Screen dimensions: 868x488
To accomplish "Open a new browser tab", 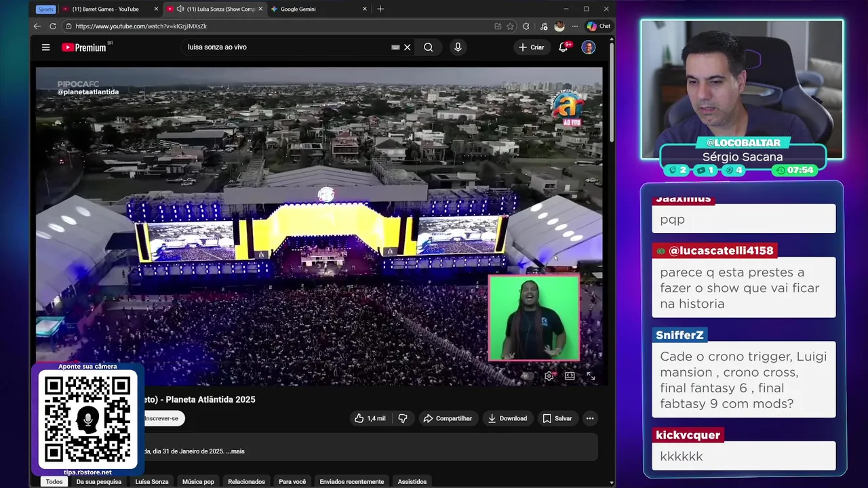I will [380, 9].
